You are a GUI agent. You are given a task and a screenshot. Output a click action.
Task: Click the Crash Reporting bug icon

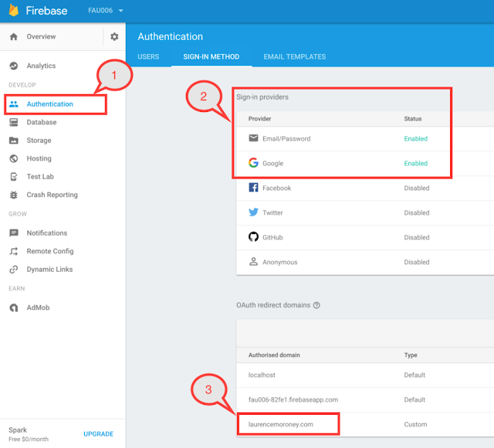pos(14,195)
